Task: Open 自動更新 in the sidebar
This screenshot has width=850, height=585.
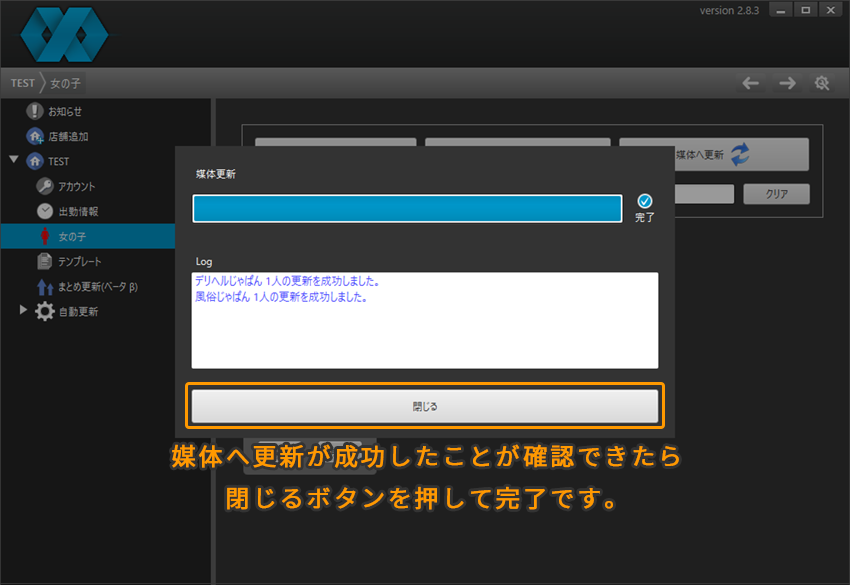Action: coord(79,312)
